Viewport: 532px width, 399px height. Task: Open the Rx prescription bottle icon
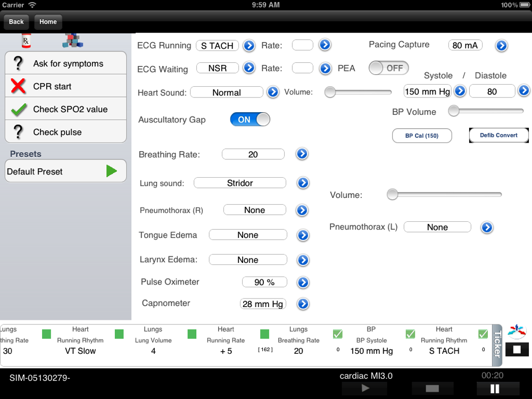(x=26, y=40)
